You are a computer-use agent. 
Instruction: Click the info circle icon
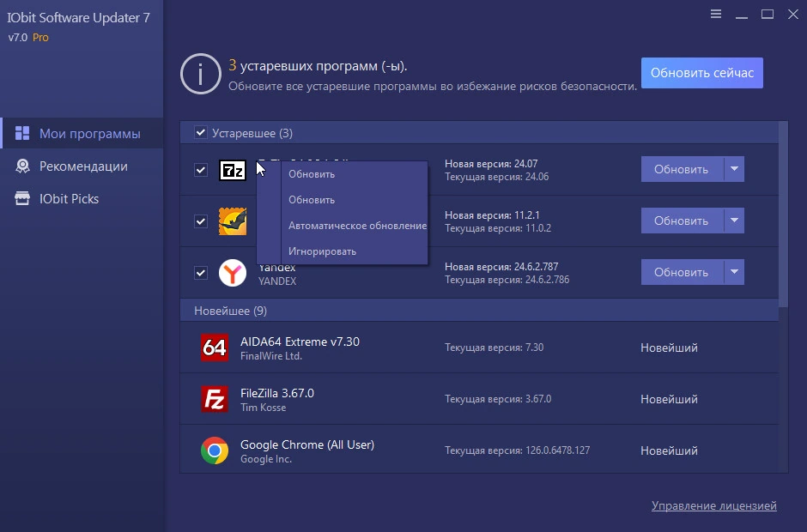click(201, 74)
